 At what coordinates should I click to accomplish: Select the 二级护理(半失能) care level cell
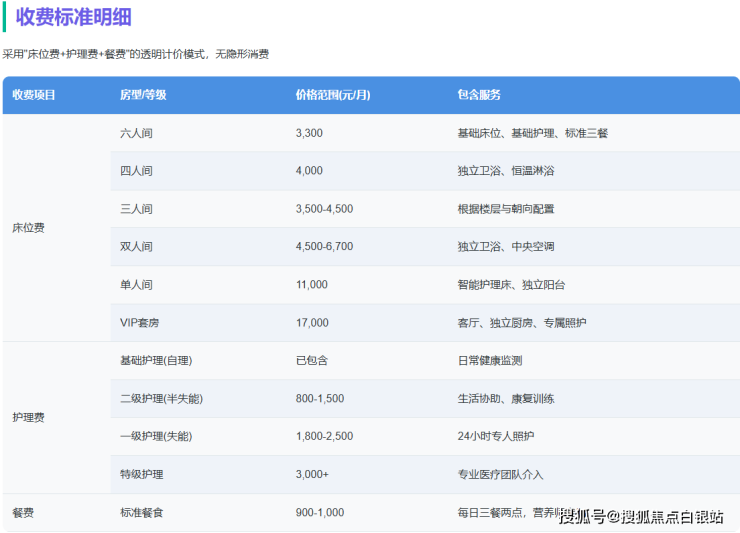point(161,399)
